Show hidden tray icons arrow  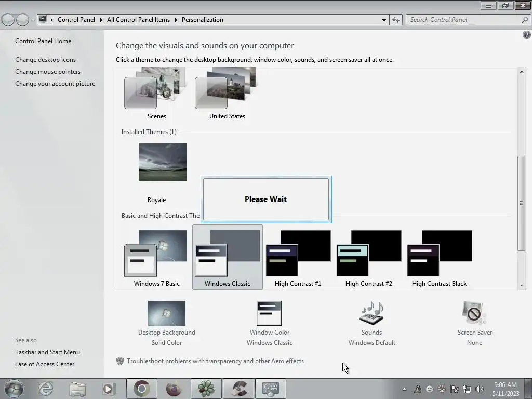(404, 389)
